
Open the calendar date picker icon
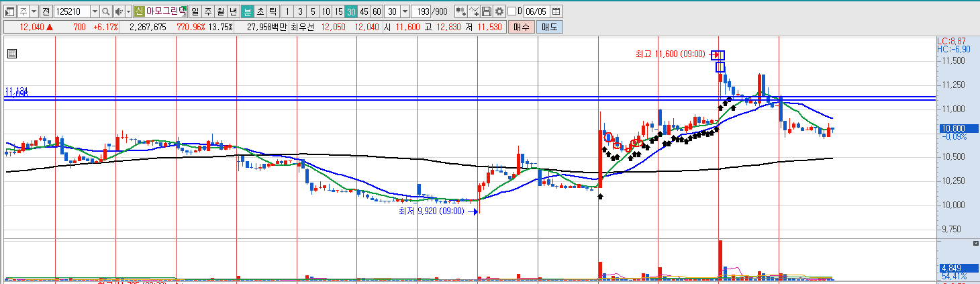point(556,11)
